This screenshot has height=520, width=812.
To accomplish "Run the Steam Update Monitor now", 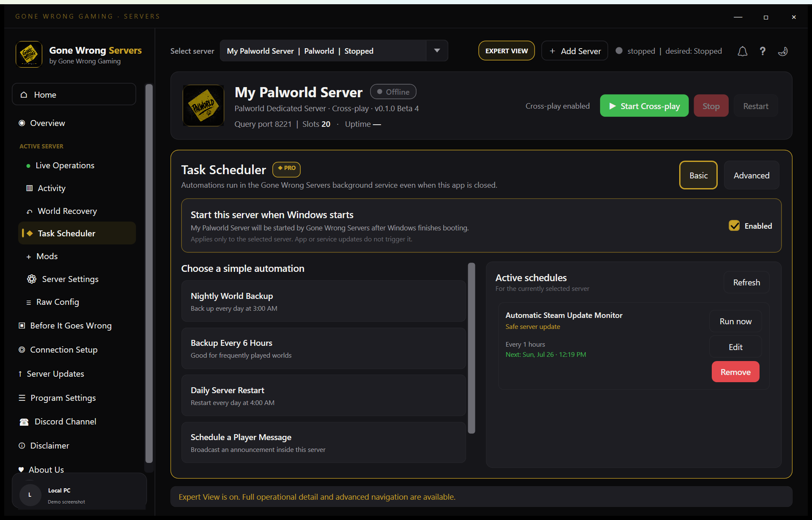I will pyautogui.click(x=735, y=321).
